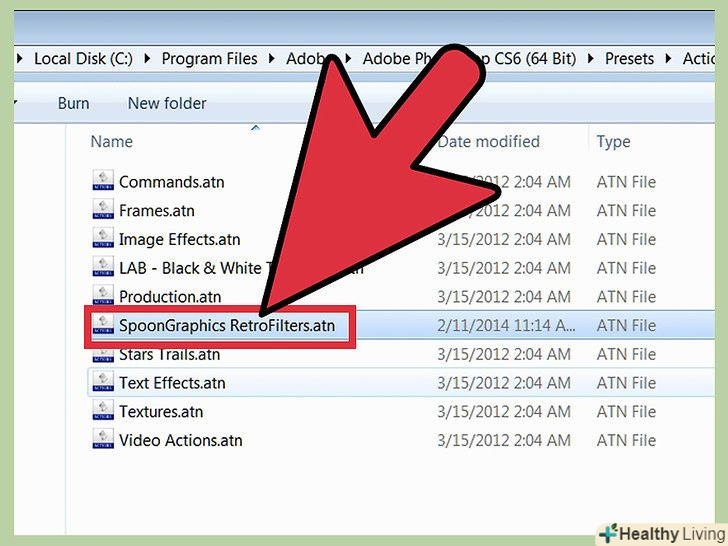Select the Stars Trails.atn file name
Image resolution: width=728 pixels, height=546 pixels.
click(x=169, y=355)
